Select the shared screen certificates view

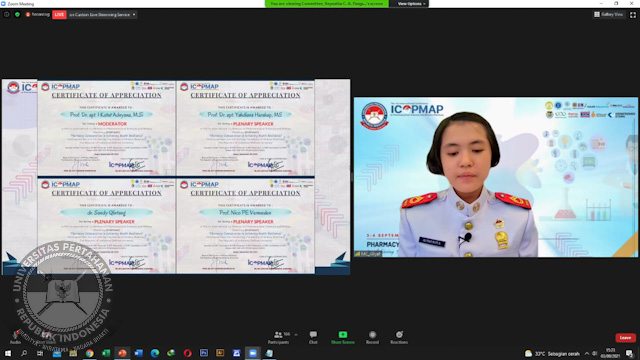[176, 177]
